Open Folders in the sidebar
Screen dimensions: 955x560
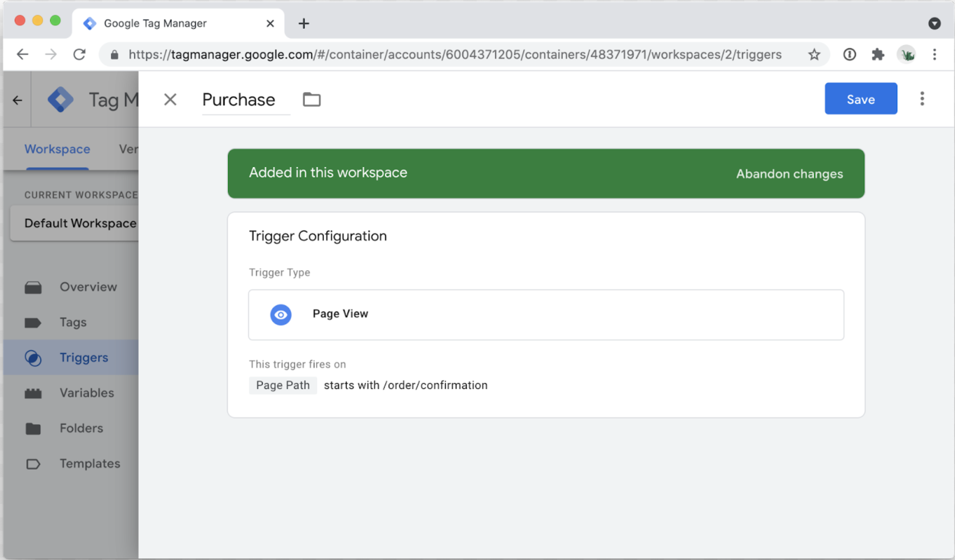[x=71, y=428]
